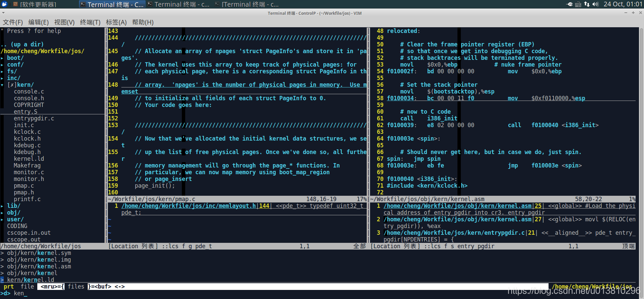Screen dimensions: 644x299
Task: Select entry.S in the file tree
Action: (26, 112)
